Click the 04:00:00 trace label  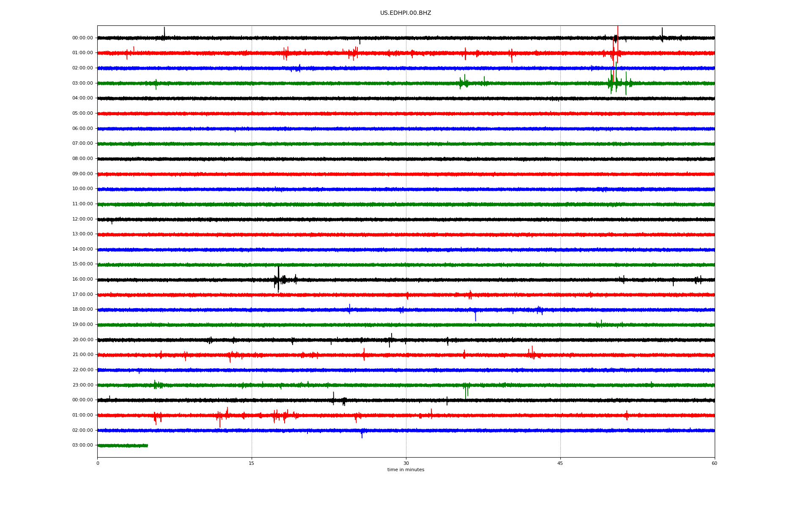82,98
